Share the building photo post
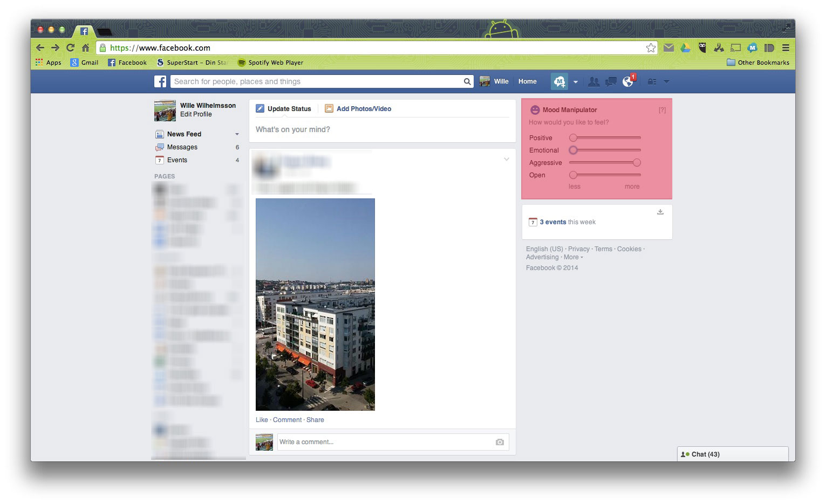This screenshot has width=826, height=504. [x=315, y=420]
